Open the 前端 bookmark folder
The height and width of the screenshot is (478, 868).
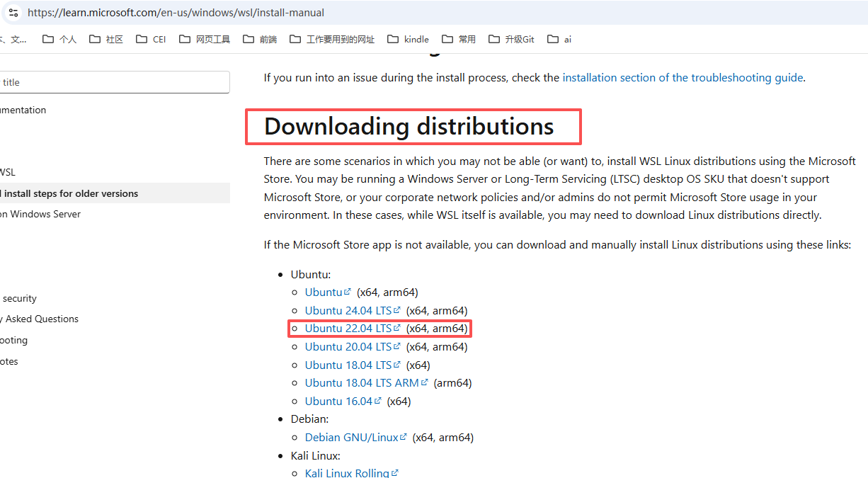pyautogui.click(x=260, y=40)
